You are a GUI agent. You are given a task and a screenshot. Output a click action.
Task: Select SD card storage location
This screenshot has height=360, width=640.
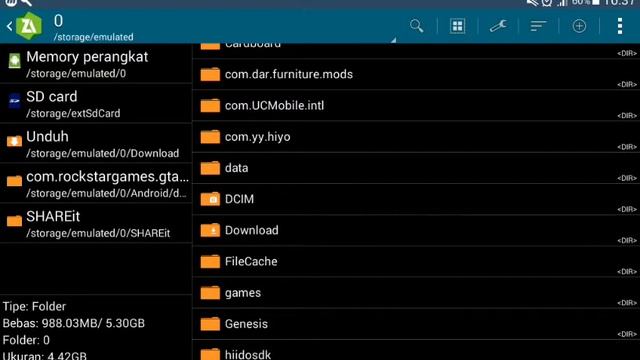coord(96,104)
